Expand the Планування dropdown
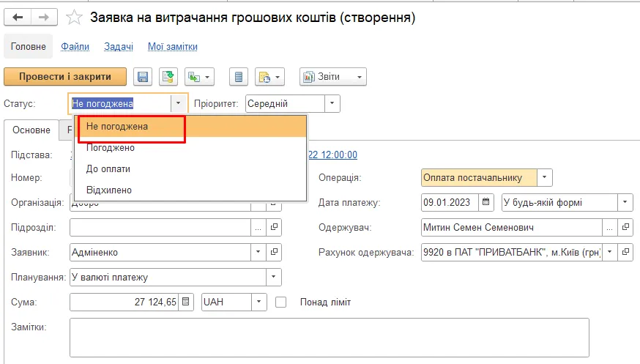640x364 pixels. point(273,277)
